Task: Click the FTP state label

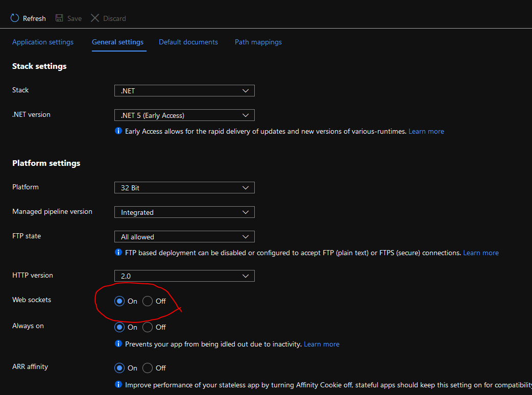Action: click(27, 236)
